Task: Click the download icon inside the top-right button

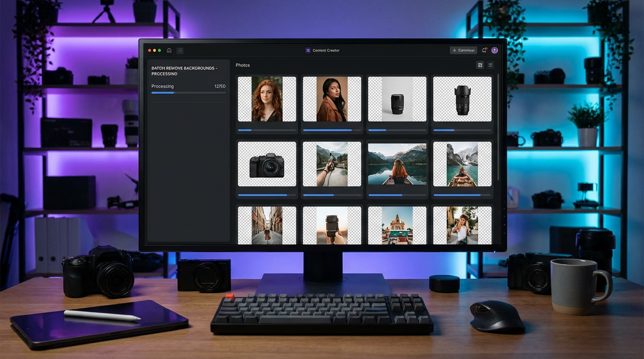Action: [454, 50]
